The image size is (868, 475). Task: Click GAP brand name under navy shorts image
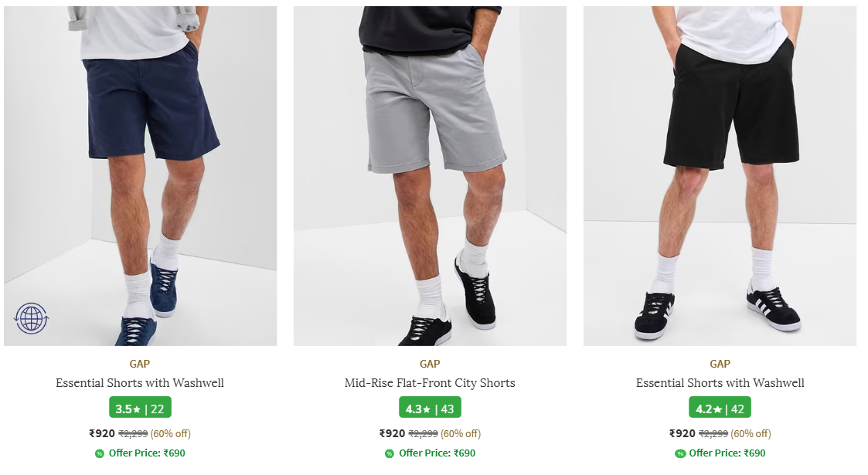click(140, 364)
